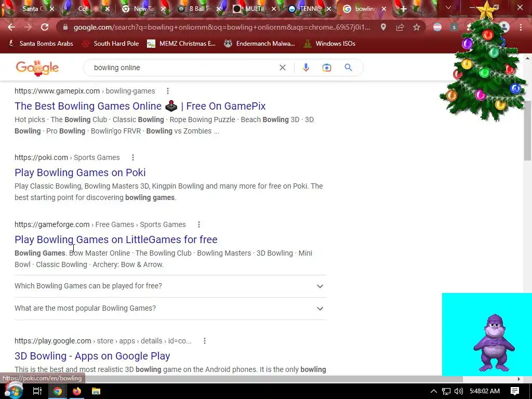The width and height of the screenshot is (532, 399).
Task: Open '3D Bowling - Apps on Google Play'
Action: (92, 356)
